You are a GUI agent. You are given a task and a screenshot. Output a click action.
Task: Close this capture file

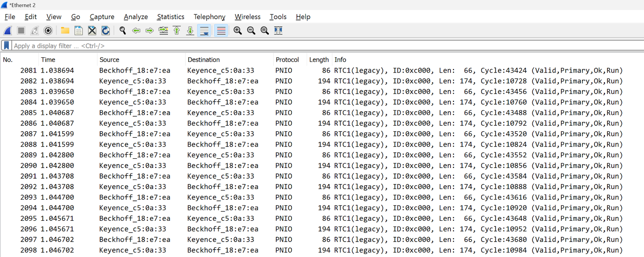click(x=92, y=31)
